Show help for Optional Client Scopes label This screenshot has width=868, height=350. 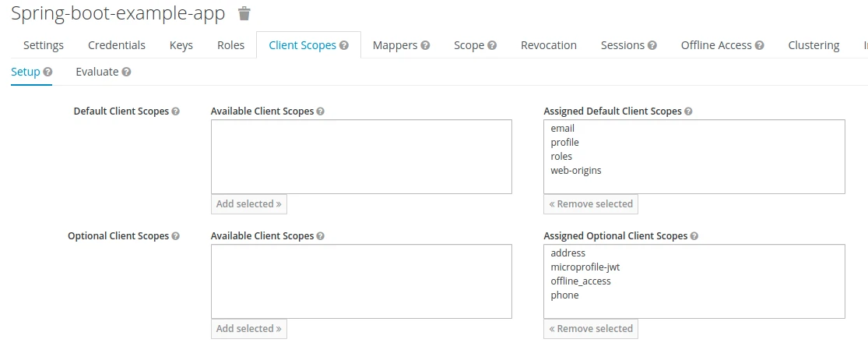(x=175, y=235)
